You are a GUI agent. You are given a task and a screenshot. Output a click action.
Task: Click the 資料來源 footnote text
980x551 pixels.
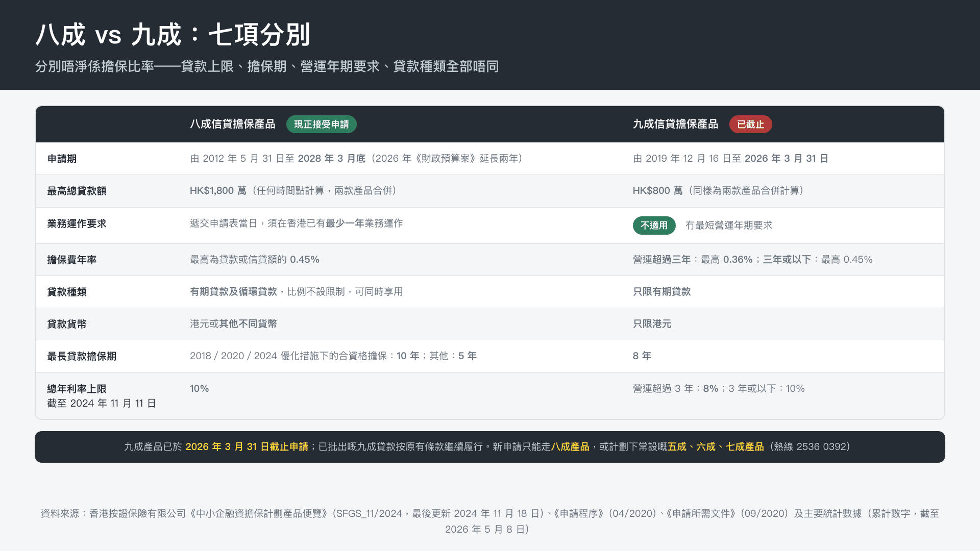490,521
